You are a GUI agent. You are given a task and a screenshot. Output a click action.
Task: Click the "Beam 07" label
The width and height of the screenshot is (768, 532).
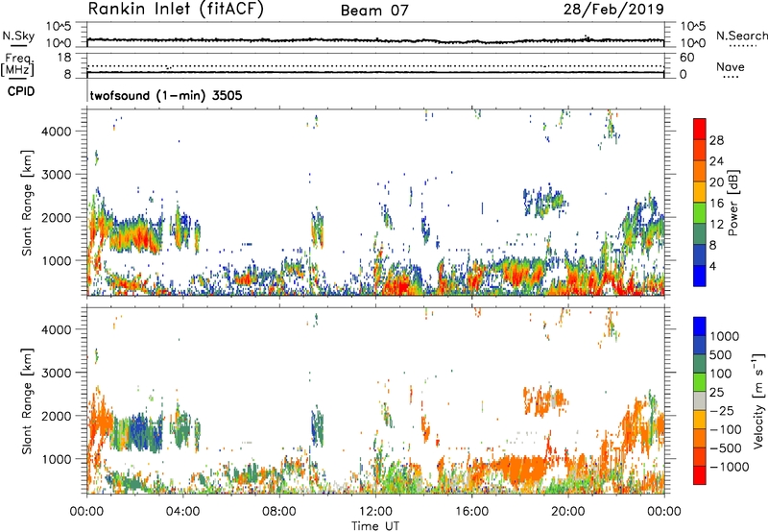(x=374, y=11)
